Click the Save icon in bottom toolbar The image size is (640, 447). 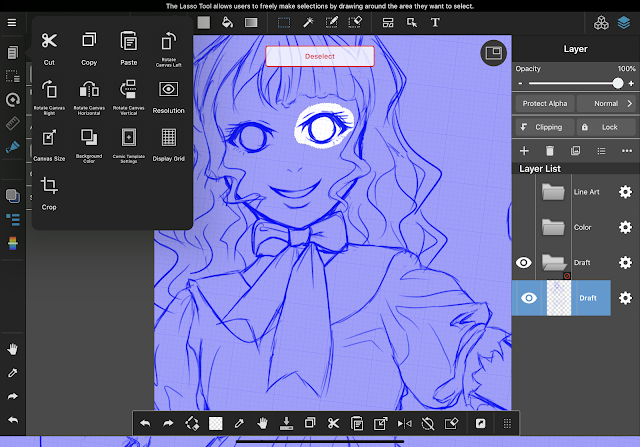(x=286, y=424)
